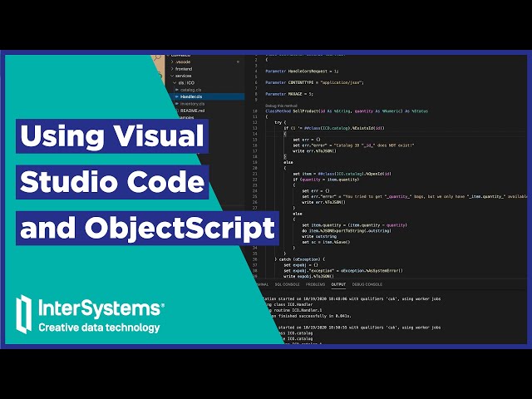Click the 'catch (oException)' line

pyautogui.click(x=299, y=259)
